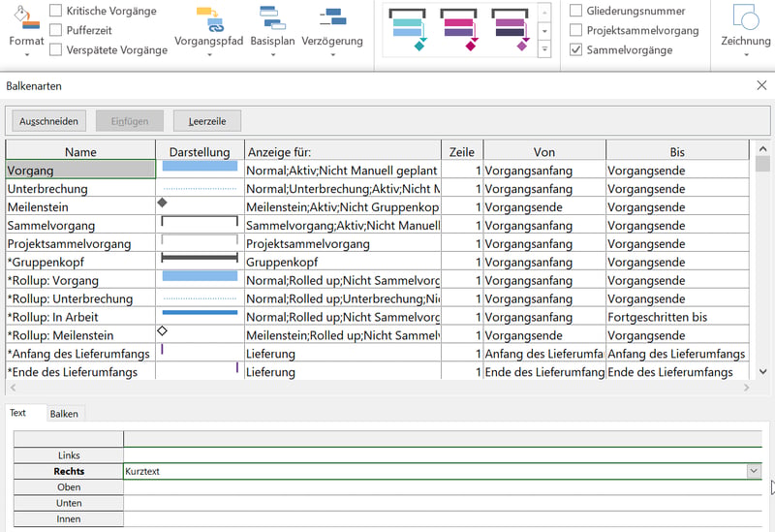Click the Vorgang blue bar Darstellung cell
775x532 pixels.
click(200, 171)
